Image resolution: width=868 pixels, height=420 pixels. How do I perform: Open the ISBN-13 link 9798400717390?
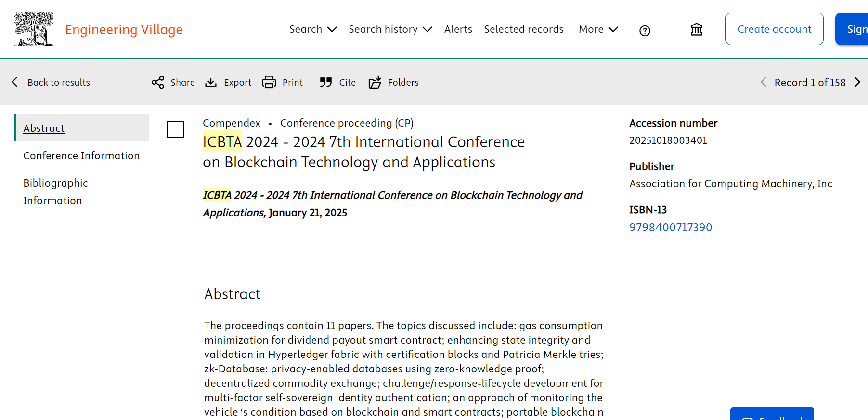[671, 228]
